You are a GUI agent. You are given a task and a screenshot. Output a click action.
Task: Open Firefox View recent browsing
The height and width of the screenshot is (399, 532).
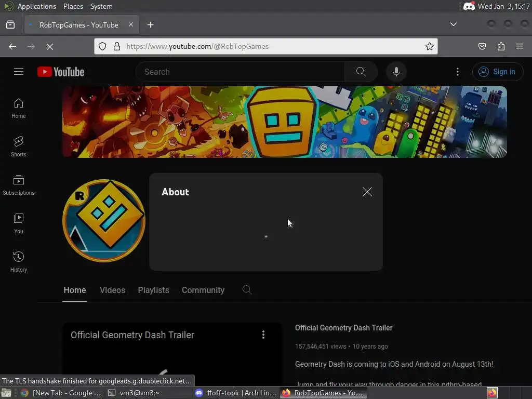click(10, 25)
